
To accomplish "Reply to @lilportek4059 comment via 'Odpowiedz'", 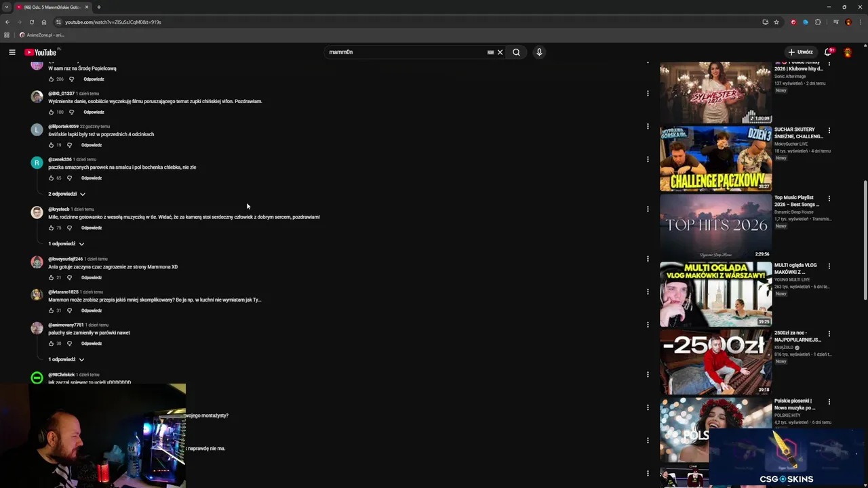I will [x=92, y=145].
